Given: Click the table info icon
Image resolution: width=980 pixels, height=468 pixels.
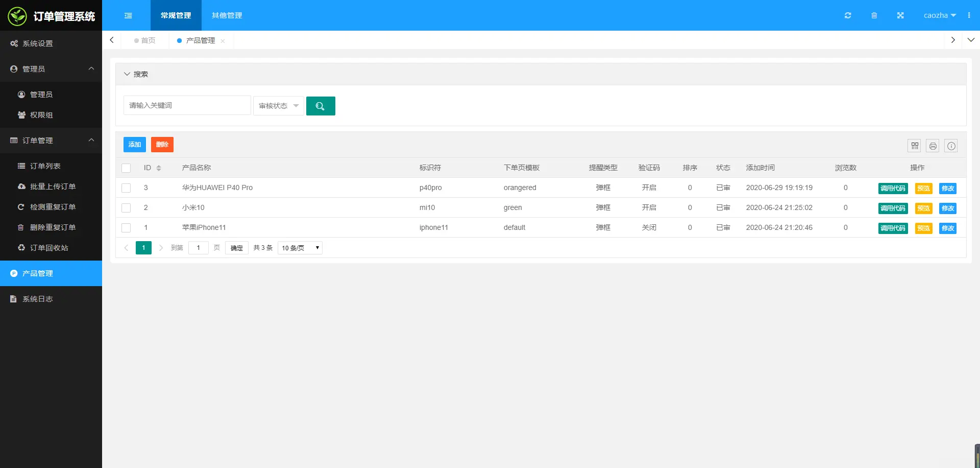Looking at the screenshot, I should tap(951, 146).
